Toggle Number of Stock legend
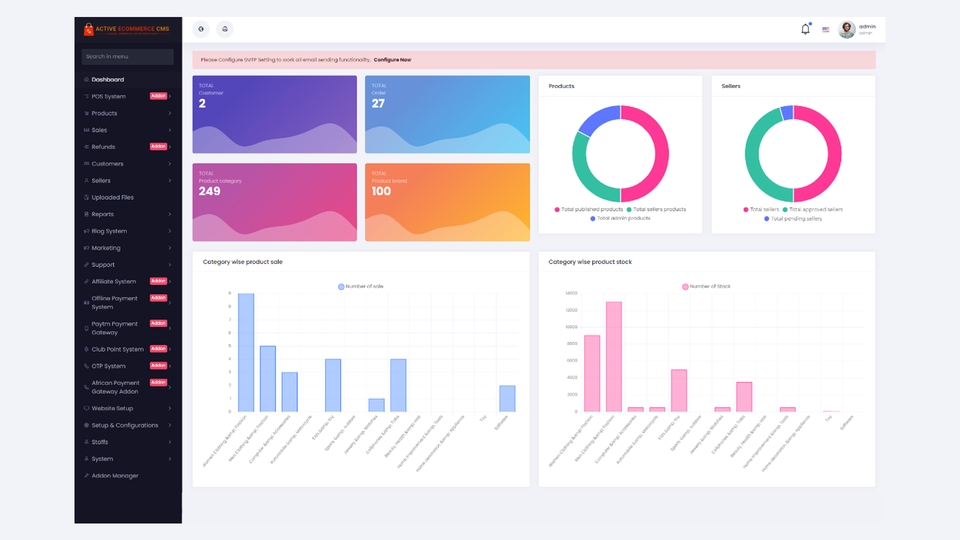 [x=706, y=287]
